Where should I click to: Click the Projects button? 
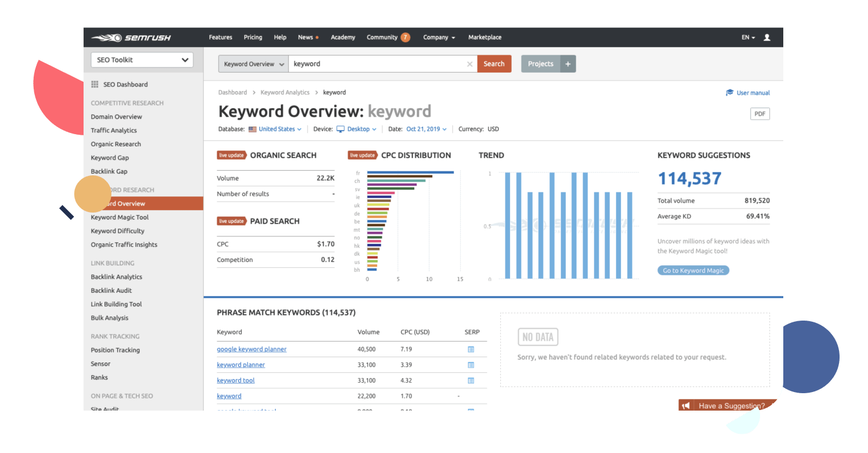pos(541,64)
